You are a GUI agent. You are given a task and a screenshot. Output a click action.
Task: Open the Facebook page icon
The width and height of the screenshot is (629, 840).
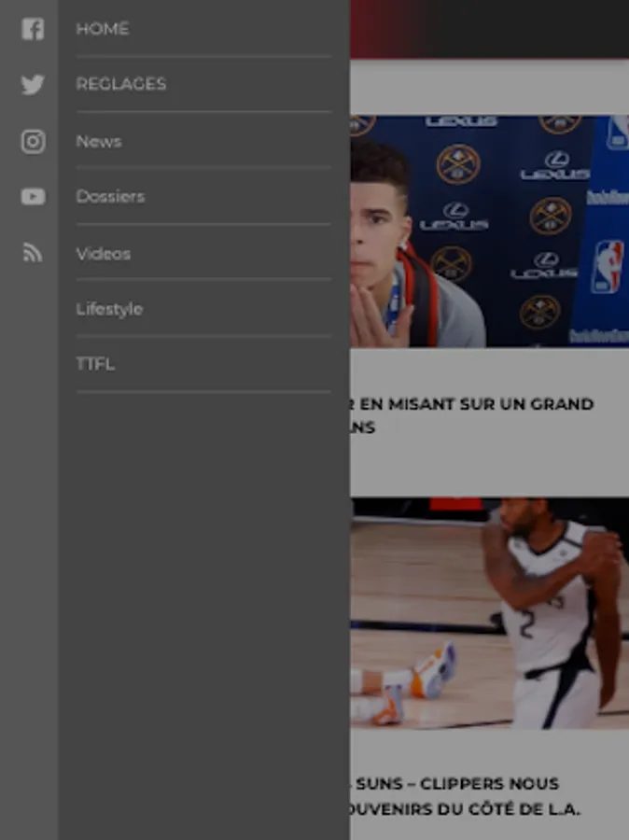click(33, 29)
